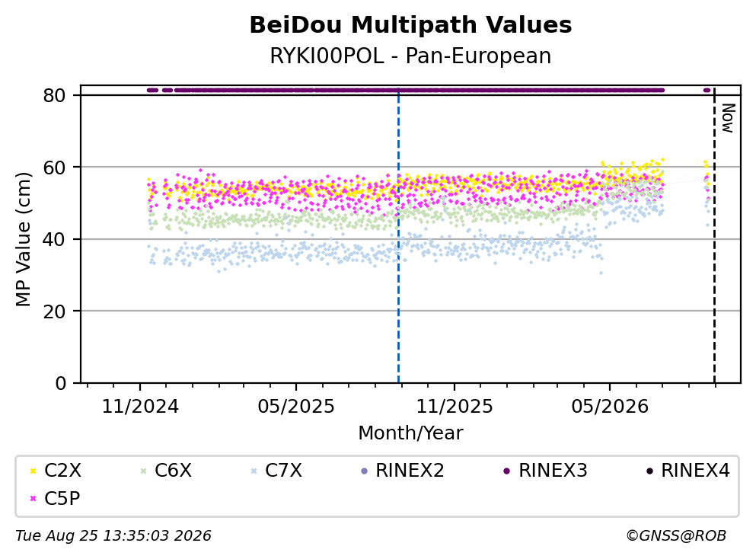The height and width of the screenshot is (559, 756).
Task: Click the black RINEX4 legend dot
Action: (x=649, y=471)
